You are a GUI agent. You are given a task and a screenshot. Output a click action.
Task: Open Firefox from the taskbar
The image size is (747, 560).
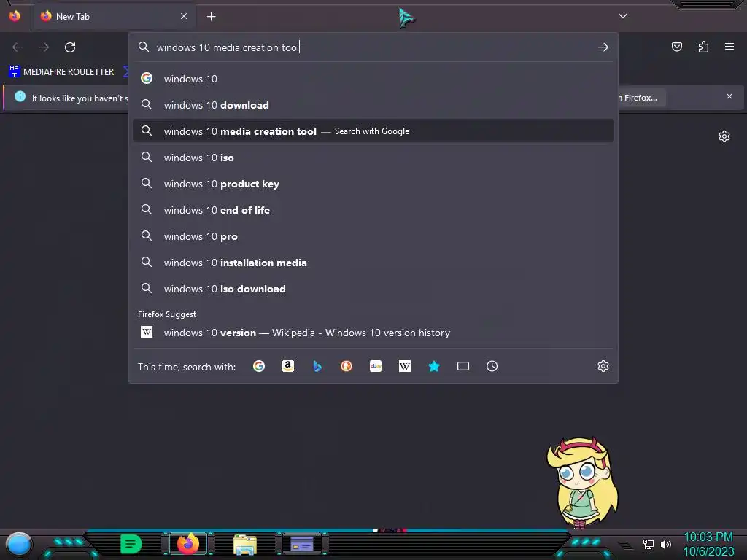188,544
